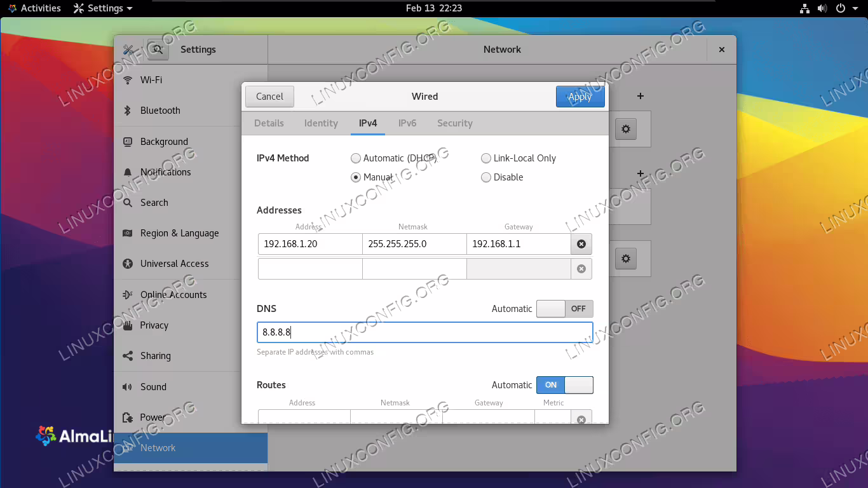The width and height of the screenshot is (868, 488).
Task: Open the volume icon in top bar
Action: [x=822, y=8]
